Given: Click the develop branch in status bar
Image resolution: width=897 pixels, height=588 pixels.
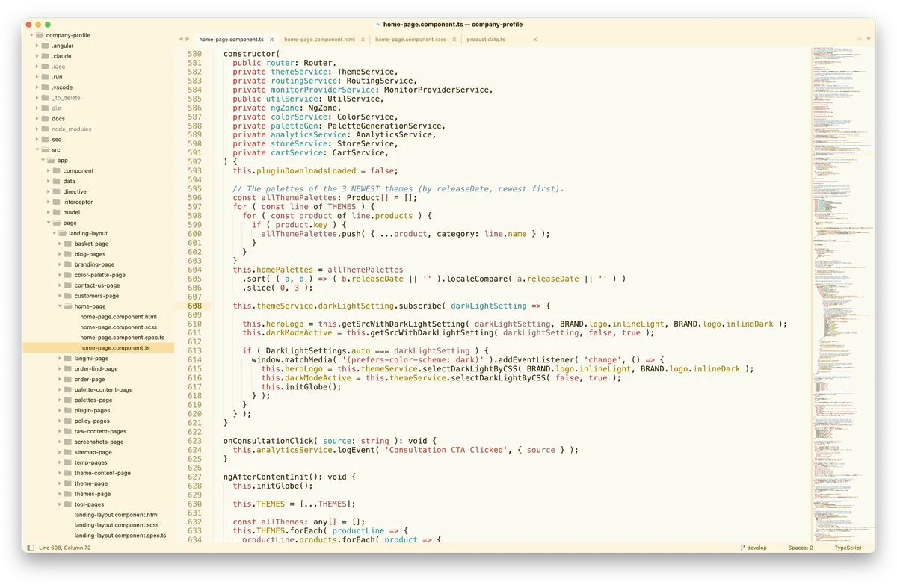Looking at the screenshot, I should click(757, 548).
